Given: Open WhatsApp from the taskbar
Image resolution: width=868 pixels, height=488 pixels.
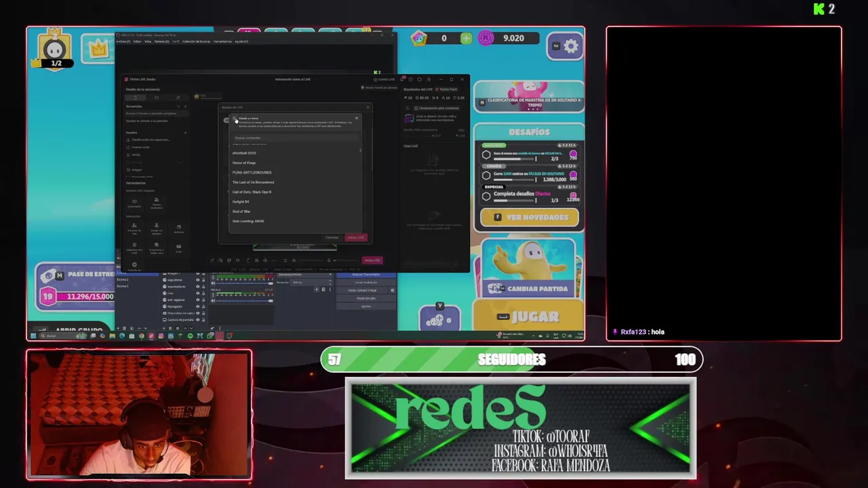Looking at the screenshot, I should (x=210, y=335).
